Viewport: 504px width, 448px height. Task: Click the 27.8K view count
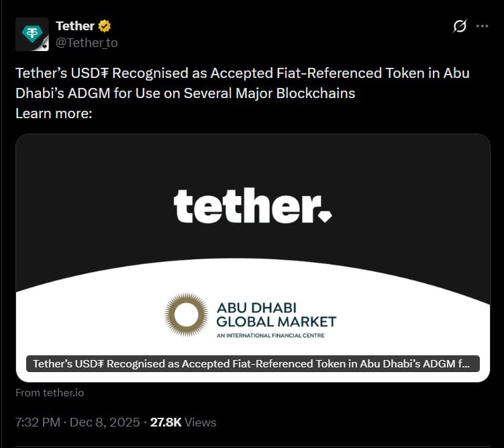pos(164,422)
